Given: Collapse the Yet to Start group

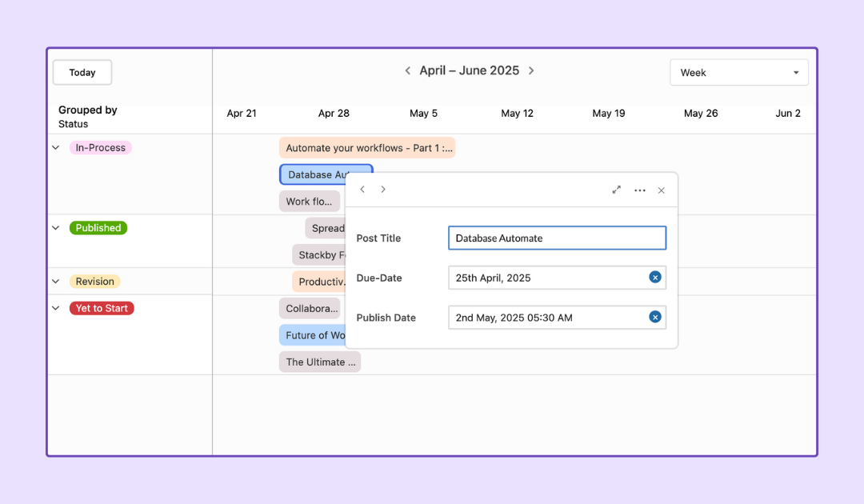Looking at the screenshot, I should 55,308.
